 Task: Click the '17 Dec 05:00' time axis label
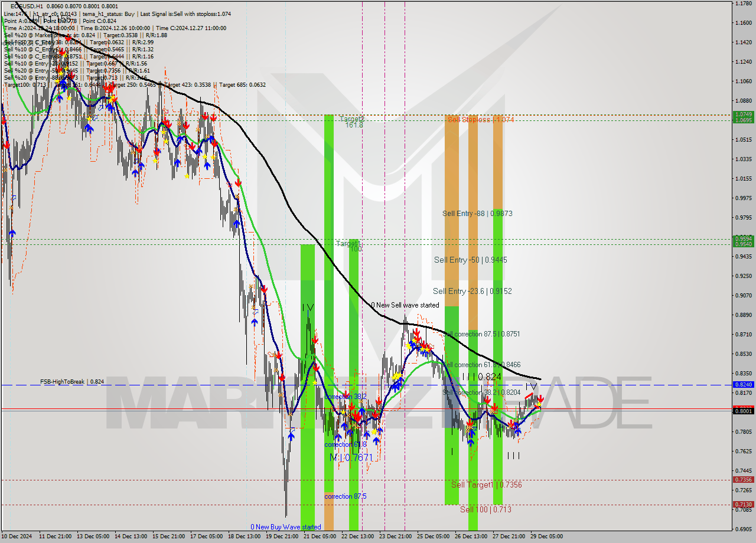207,537
